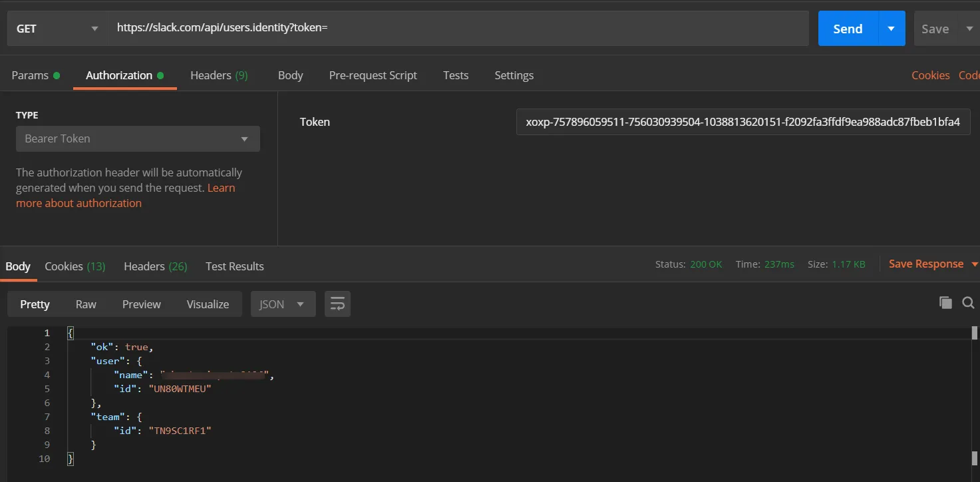The image size is (980, 482).
Task: Toggle line wrap icon
Action: pos(337,304)
